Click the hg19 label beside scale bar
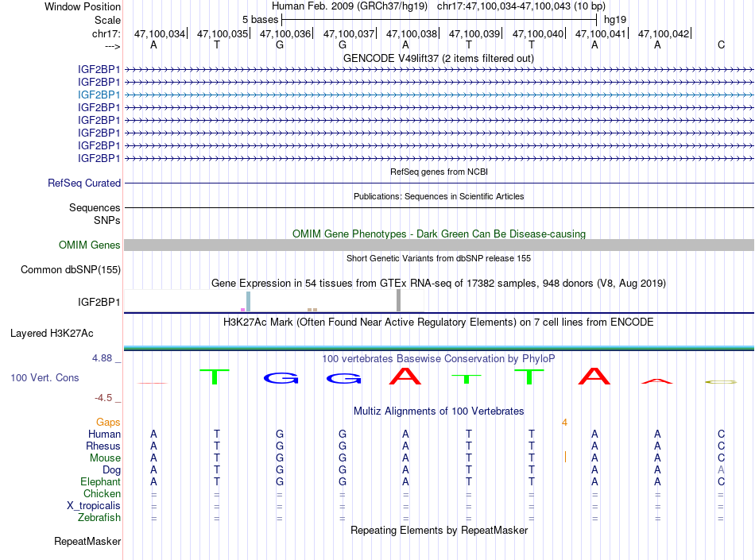The height and width of the screenshot is (560, 755). click(x=615, y=20)
